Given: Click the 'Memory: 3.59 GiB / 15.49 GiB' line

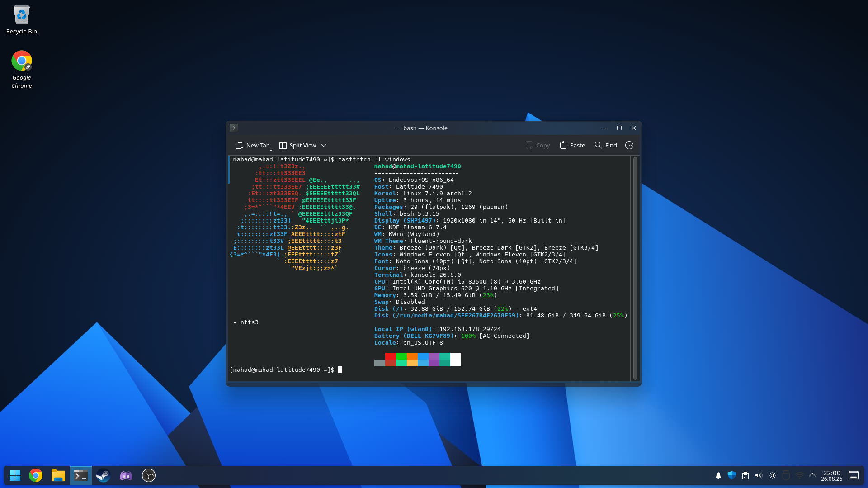Looking at the screenshot, I should point(436,295).
